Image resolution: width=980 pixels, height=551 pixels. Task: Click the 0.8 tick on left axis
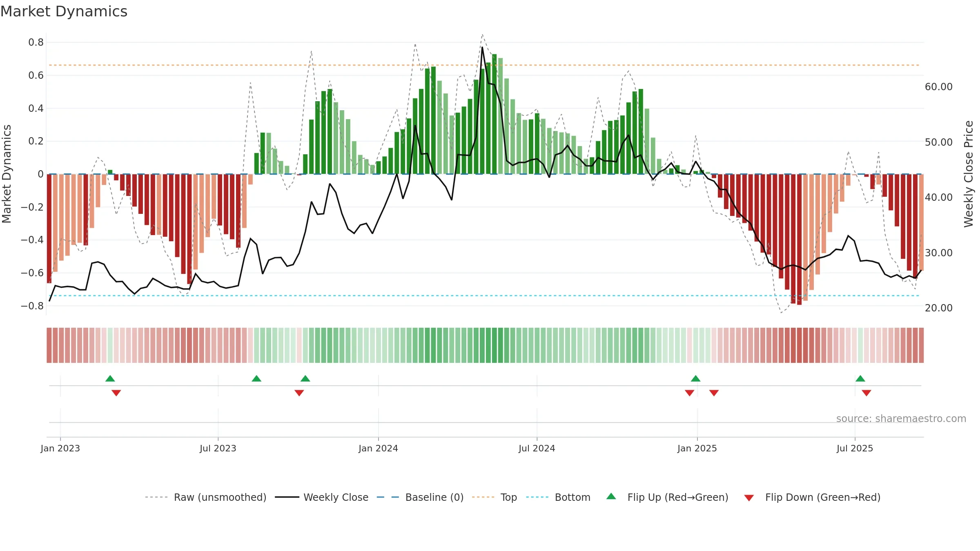coord(36,42)
